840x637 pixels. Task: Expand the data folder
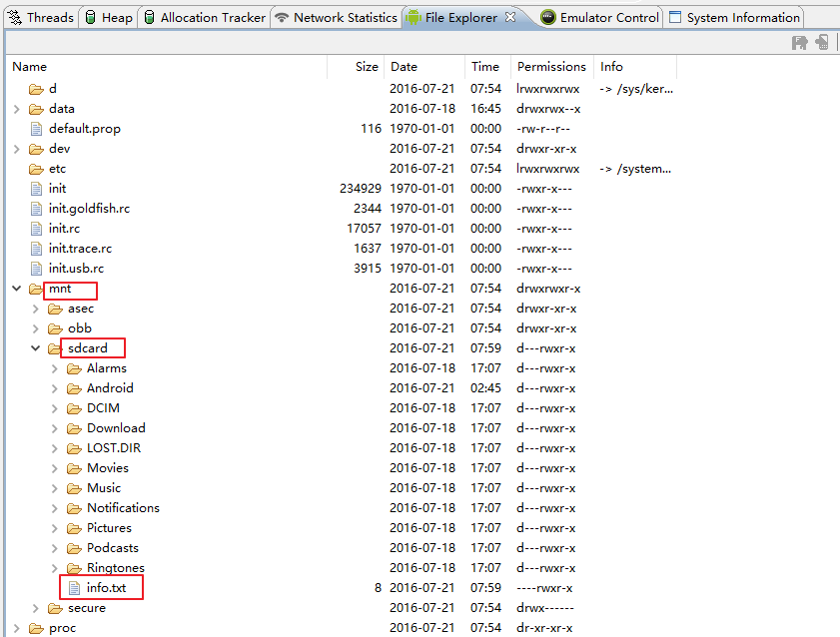pos(17,109)
